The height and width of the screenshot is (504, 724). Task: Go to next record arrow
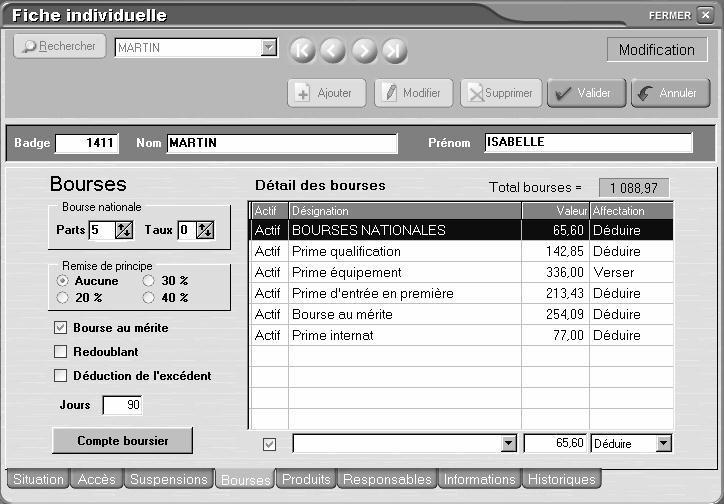364,50
